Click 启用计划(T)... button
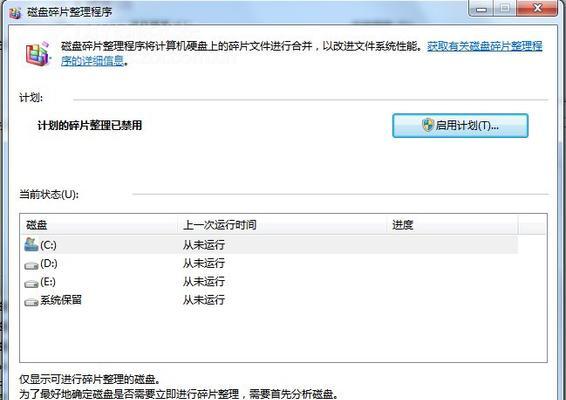This screenshot has height=400, width=566. point(460,126)
